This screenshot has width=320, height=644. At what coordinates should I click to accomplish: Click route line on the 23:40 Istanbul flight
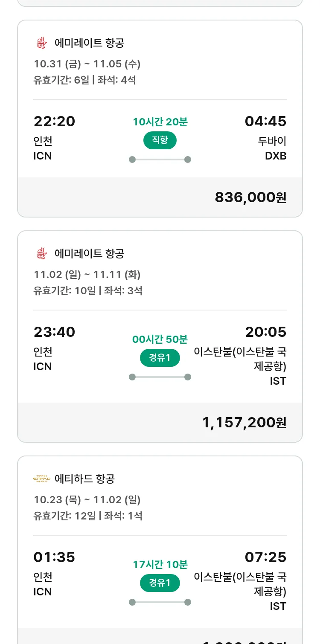click(160, 377)
